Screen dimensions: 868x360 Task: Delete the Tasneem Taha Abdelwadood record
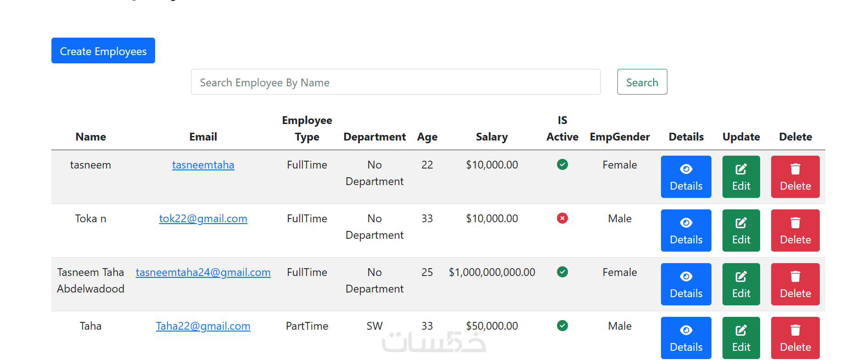coord(795,284)
